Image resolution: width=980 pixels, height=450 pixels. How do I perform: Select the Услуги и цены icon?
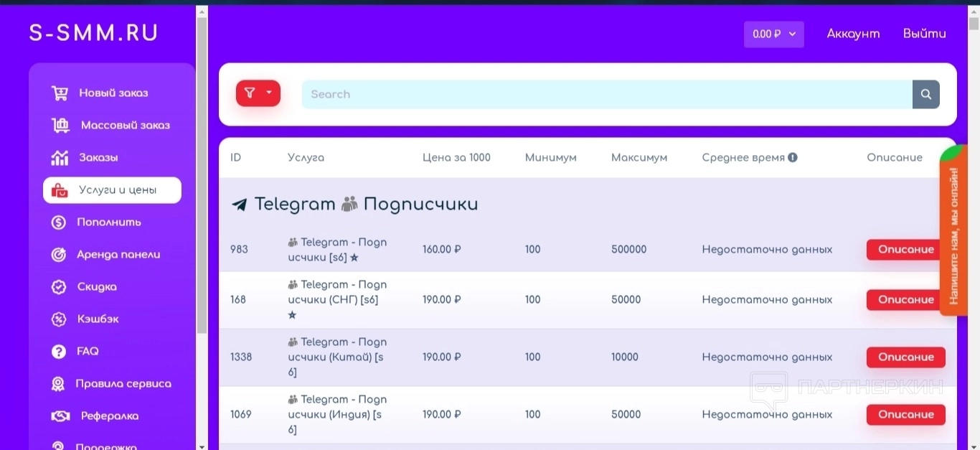coord(60,190)
